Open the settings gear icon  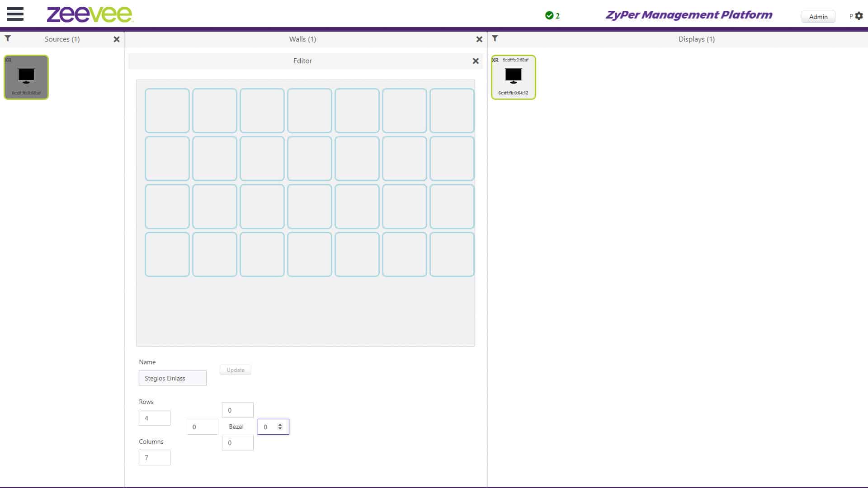[x=859, y=16]
